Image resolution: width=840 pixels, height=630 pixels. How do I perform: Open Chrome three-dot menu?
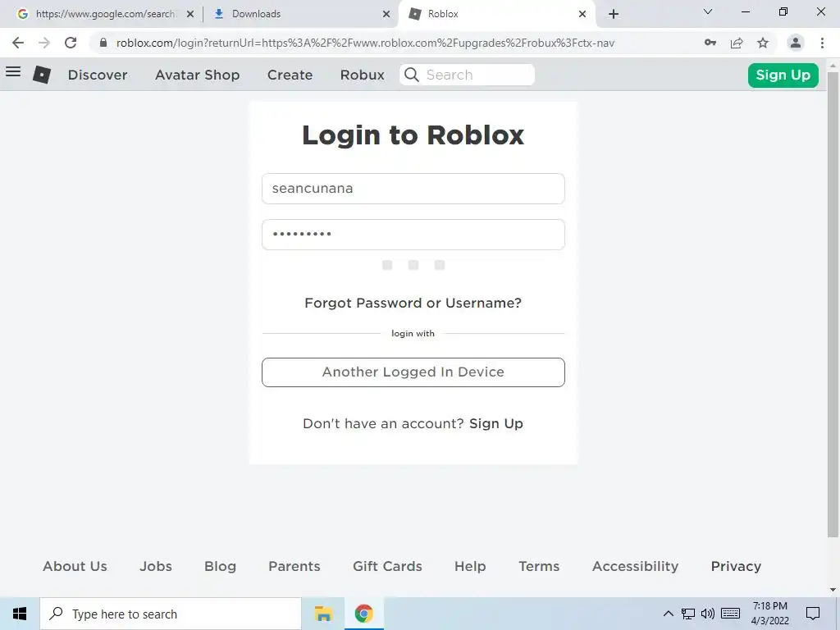pyautogui.click(x=822, y=43)
